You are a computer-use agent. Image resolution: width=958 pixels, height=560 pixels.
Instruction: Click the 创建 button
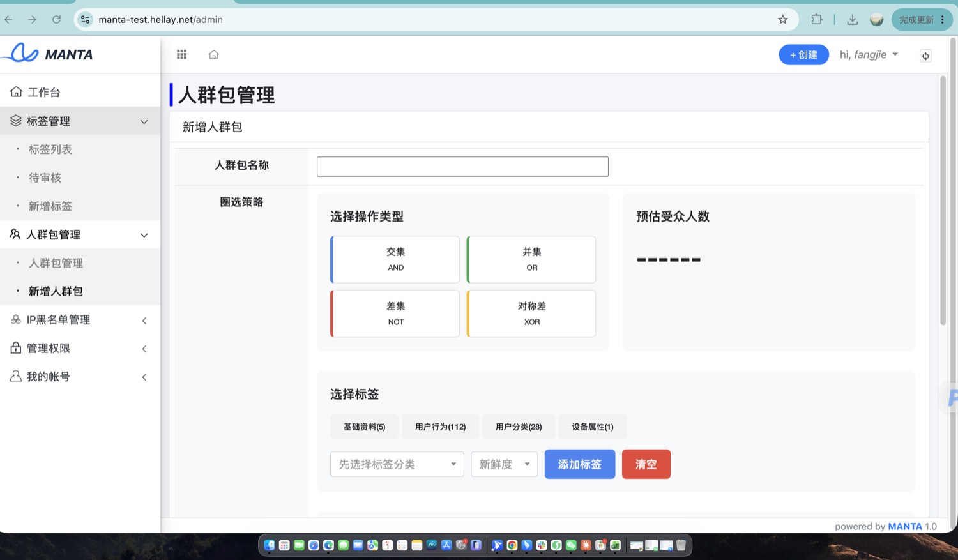tap(803, 55)
